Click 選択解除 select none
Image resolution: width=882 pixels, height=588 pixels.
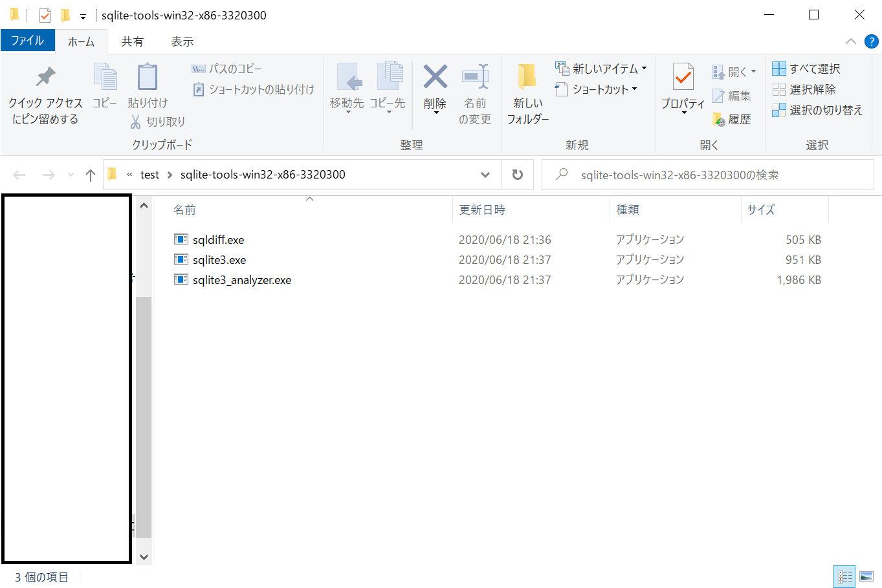tap(804, 89)
